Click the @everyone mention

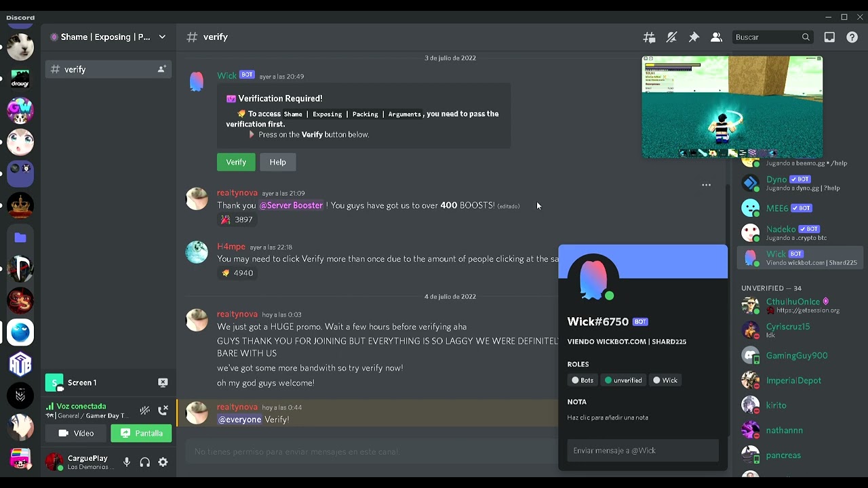pyautogui.click(x=239, y=420)
